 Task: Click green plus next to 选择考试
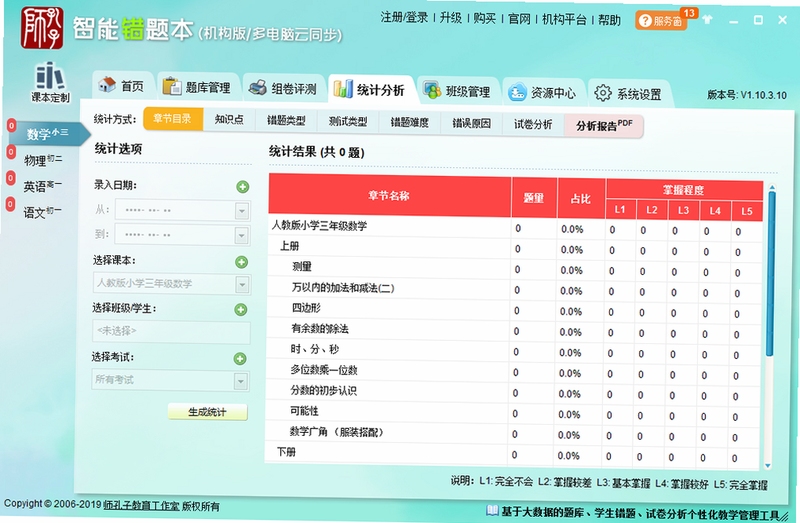[x=240, y=359]
